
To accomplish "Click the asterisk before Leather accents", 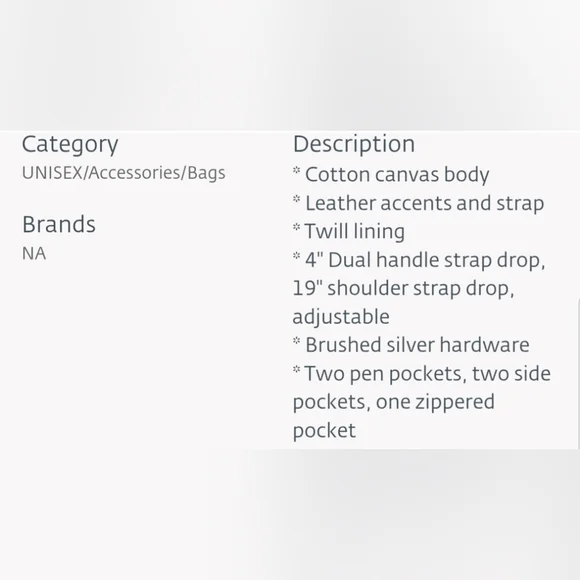I will pos(296,199).
